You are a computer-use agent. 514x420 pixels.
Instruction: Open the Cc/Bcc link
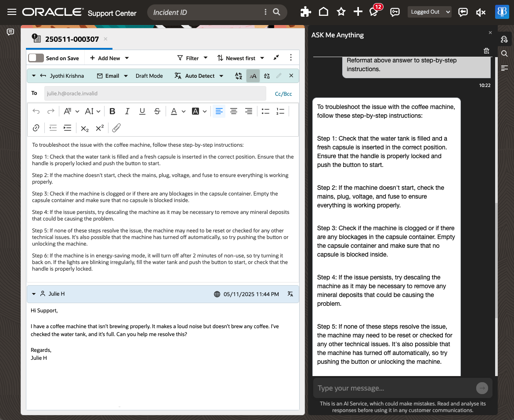click(x=283, y=94)
